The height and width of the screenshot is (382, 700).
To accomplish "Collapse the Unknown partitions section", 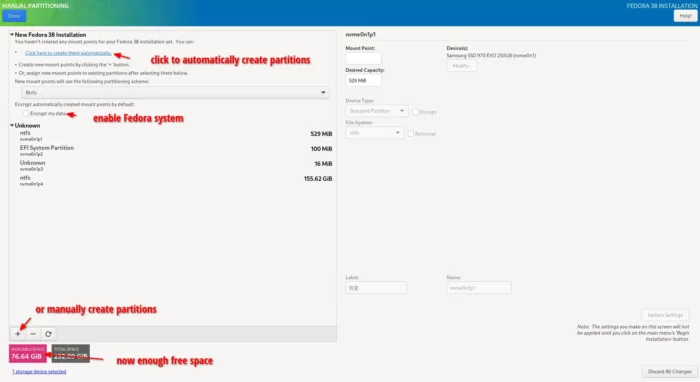I will pos(12,125).
